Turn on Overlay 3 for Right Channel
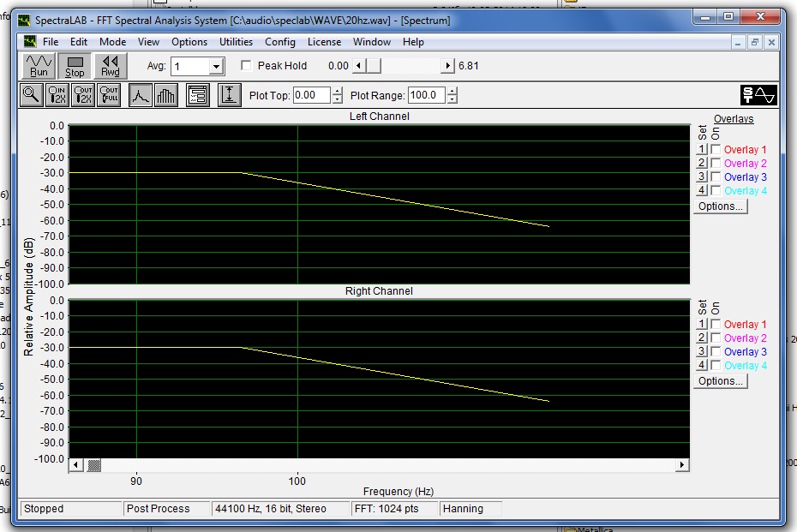797x532 pixels. (716, 352)
